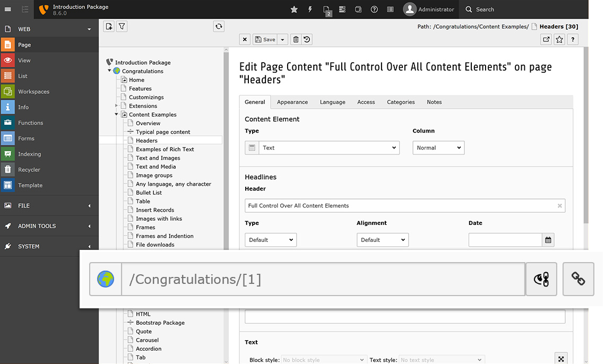Expand the SYSTEM module group
Screen dimensions: 605x364
click(49, 246)
